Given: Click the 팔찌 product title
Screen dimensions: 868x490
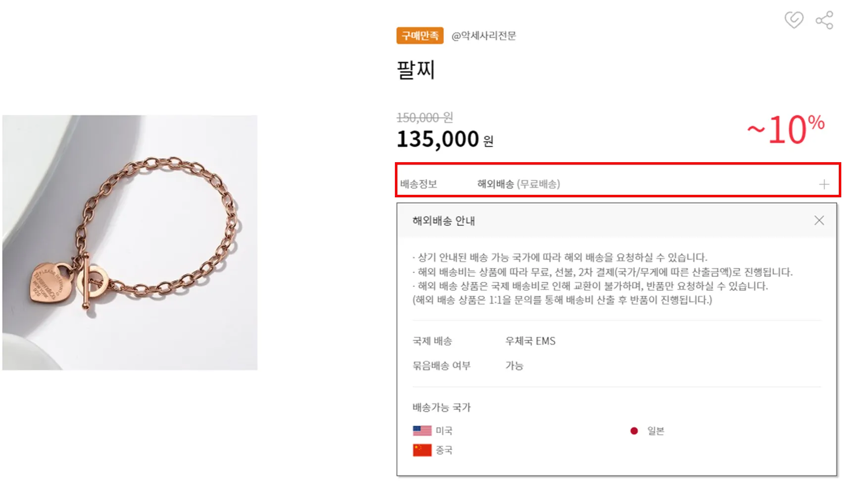Looking at the screenshot, I should coord(416,70).
